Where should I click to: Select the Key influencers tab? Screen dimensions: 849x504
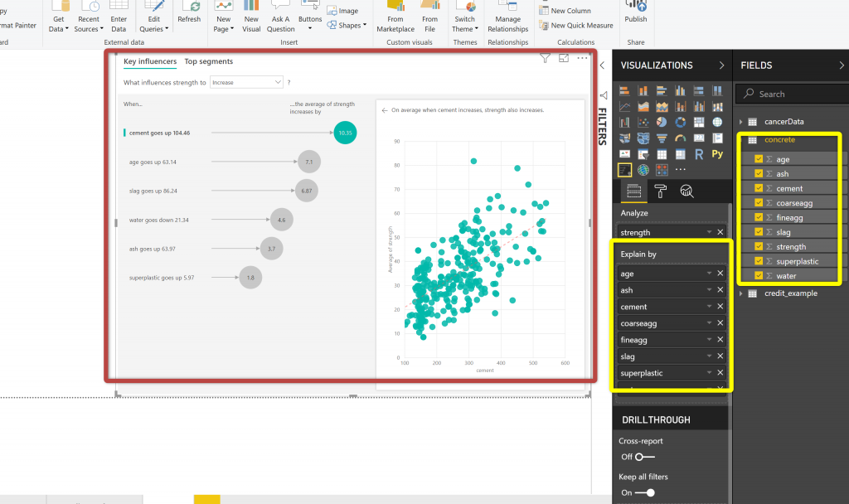click(150, 61)
